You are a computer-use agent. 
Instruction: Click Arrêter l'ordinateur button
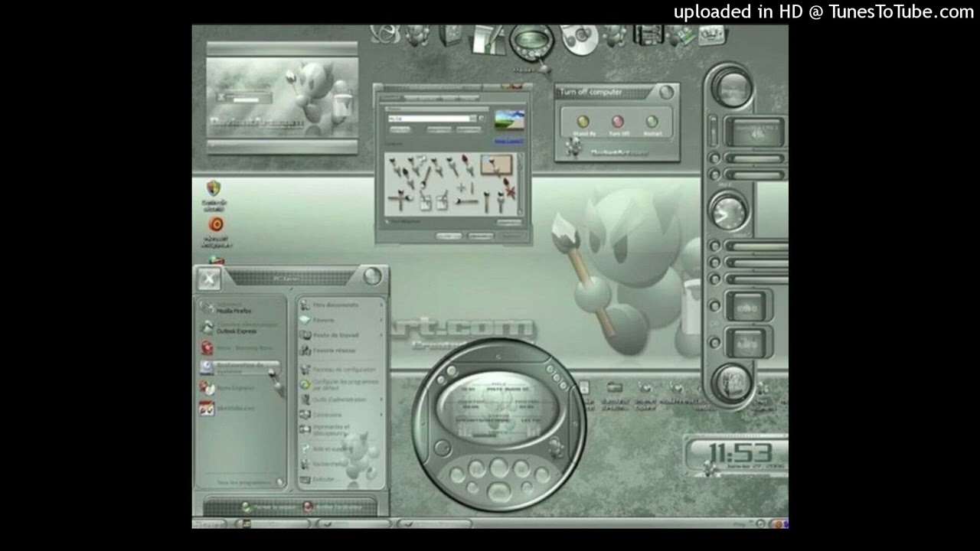333,507
